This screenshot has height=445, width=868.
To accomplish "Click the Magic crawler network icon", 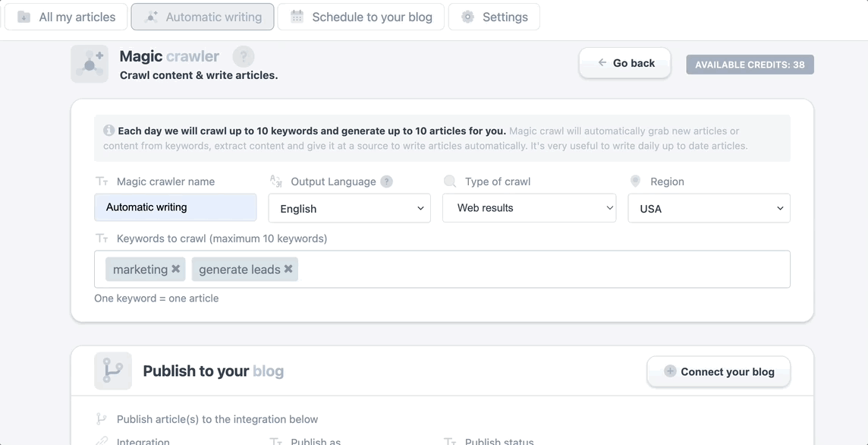I will pyautogui.click(x=90, y=64).
